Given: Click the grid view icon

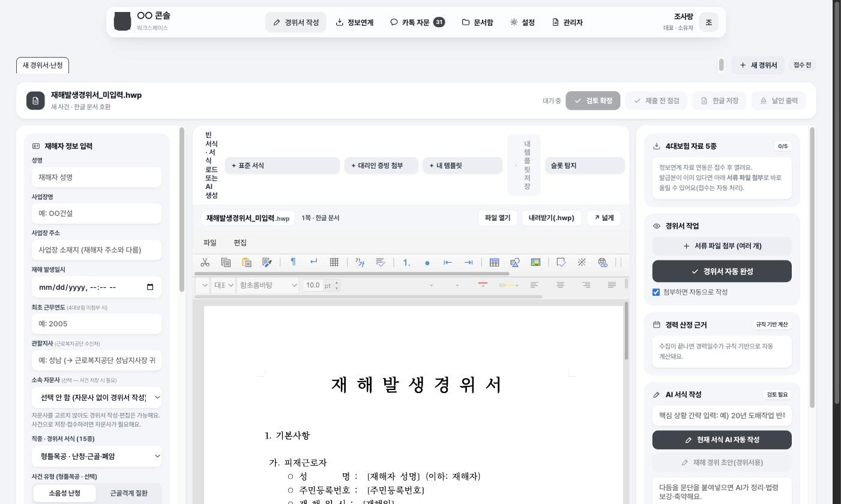Looking at the screenshot, I should click(334, 262).
